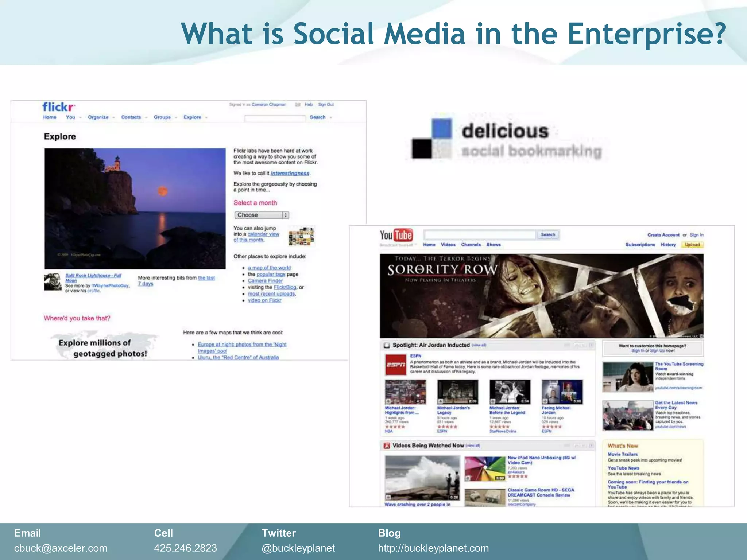Click the flickr logo

click(x=59, y=107)
